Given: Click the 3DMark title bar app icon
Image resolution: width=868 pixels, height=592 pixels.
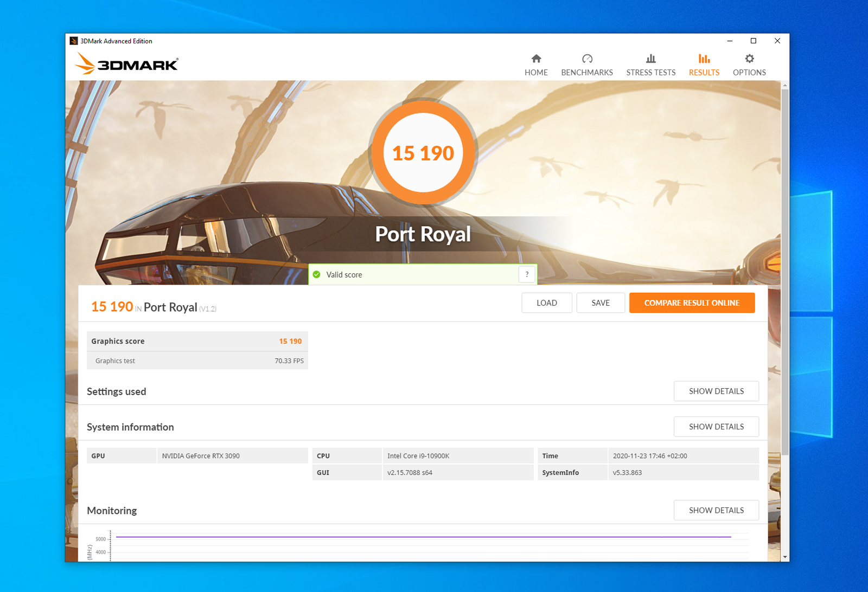Looking at the screenshot, I should pyautogui.click(x=74, y=41).
